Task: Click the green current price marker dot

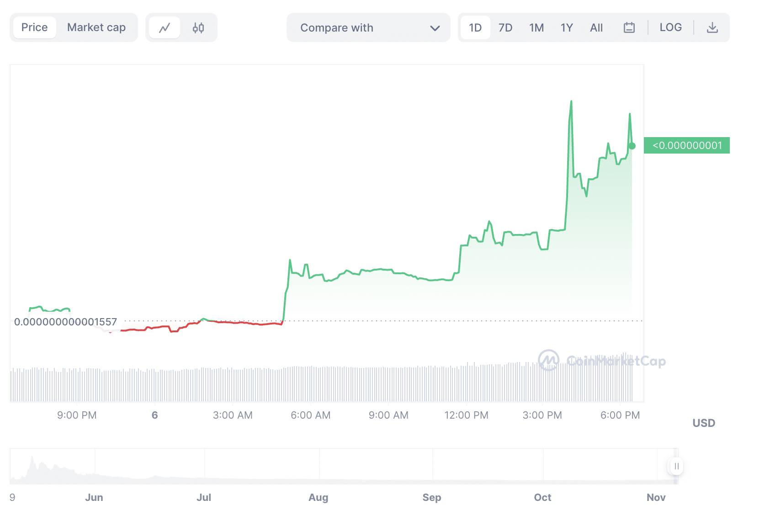Action: click(632, 146)
